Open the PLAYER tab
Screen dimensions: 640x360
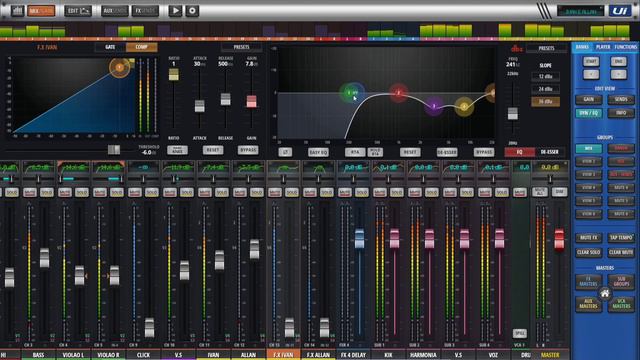click(603, 47)
